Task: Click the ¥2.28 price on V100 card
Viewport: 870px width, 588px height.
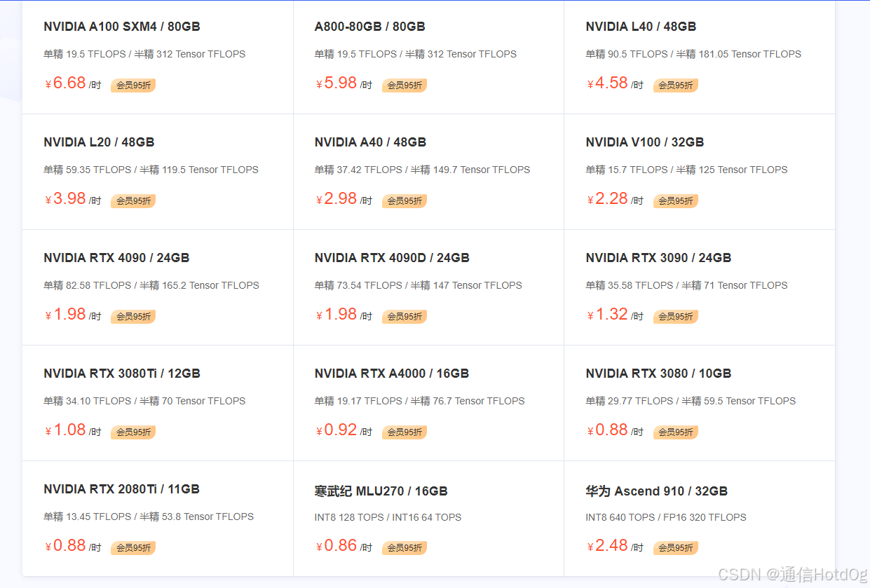Action: [x=608, y=199]
